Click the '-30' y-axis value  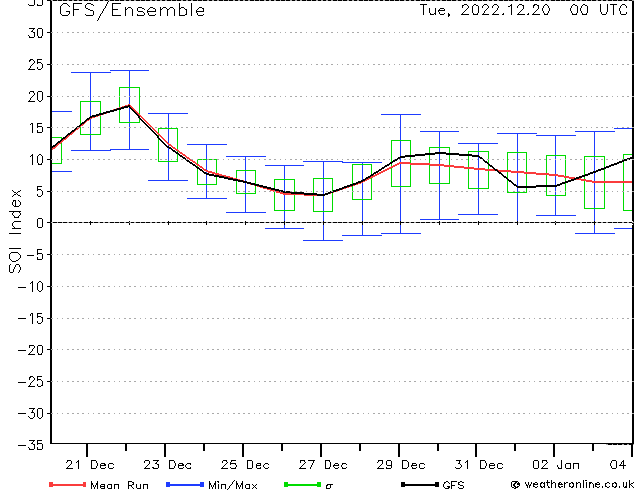tap(31, 414)
